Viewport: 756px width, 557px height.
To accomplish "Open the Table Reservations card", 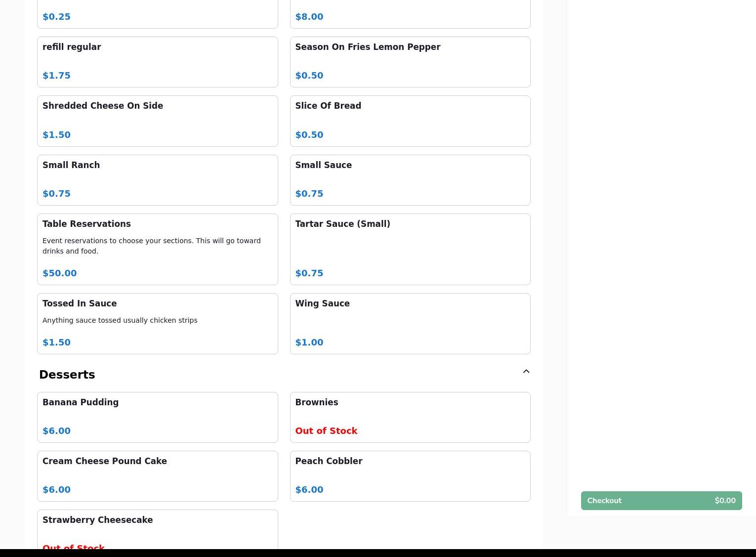I will [x=157, y=249].
